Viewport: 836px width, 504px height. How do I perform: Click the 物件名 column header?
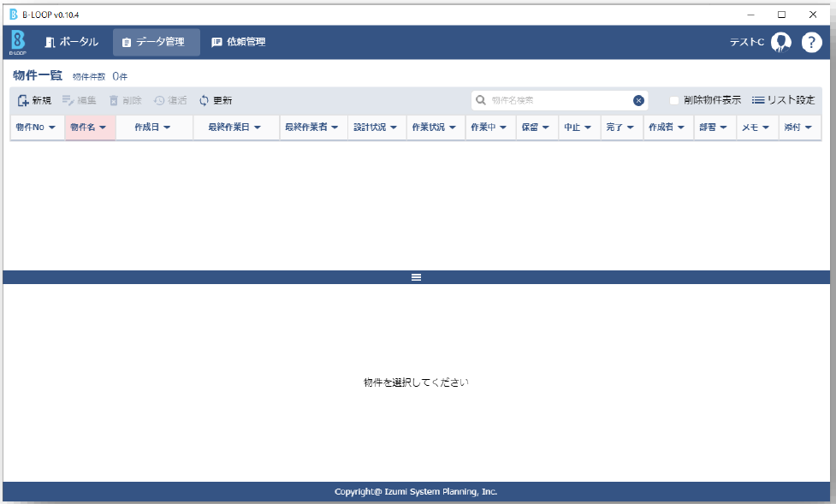[x=84, y=127]
